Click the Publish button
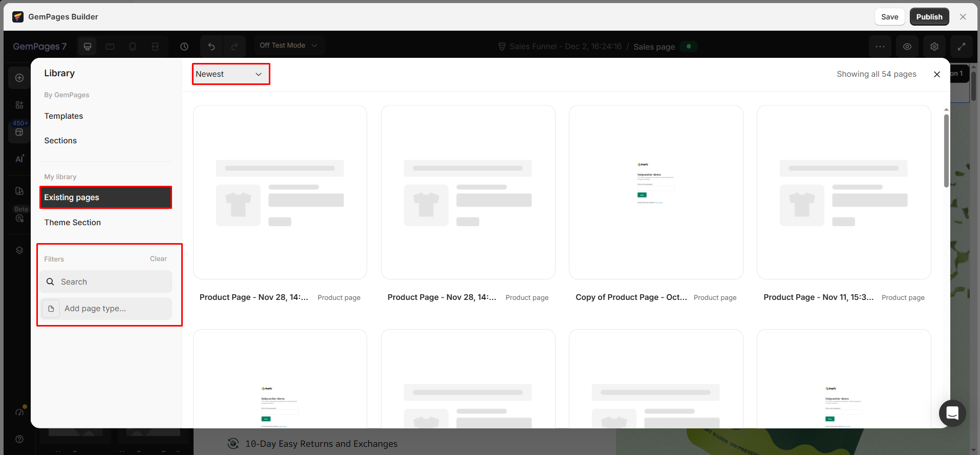Image resolution: width=980 pixels, height=455 pixels. (x=929, y=17)
